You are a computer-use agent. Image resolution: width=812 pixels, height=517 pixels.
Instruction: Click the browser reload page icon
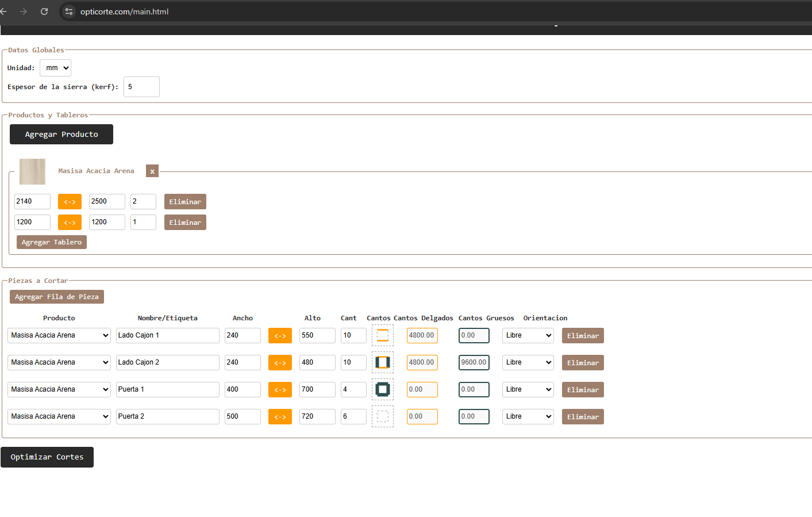(44, 12)
